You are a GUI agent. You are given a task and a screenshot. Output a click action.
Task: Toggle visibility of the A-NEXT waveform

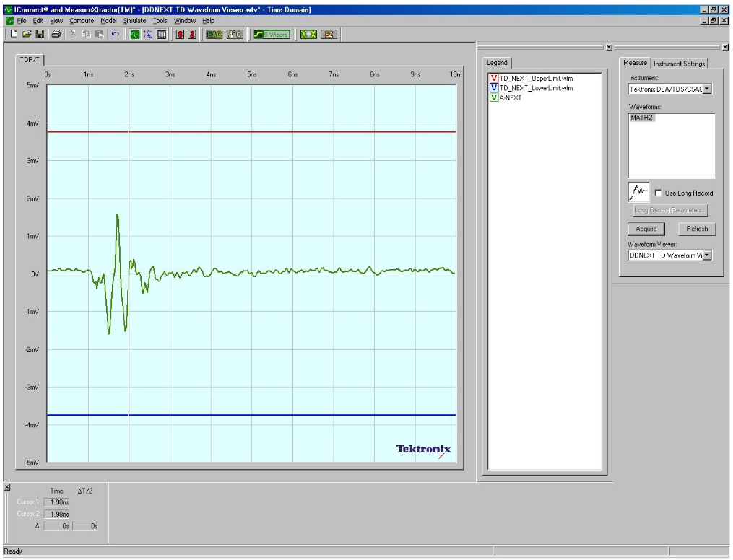(494, 97)
